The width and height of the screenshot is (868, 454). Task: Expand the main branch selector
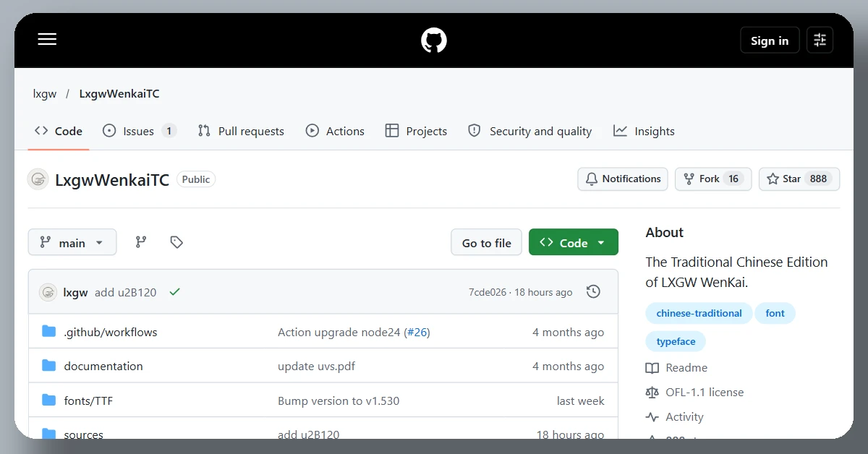72,242
